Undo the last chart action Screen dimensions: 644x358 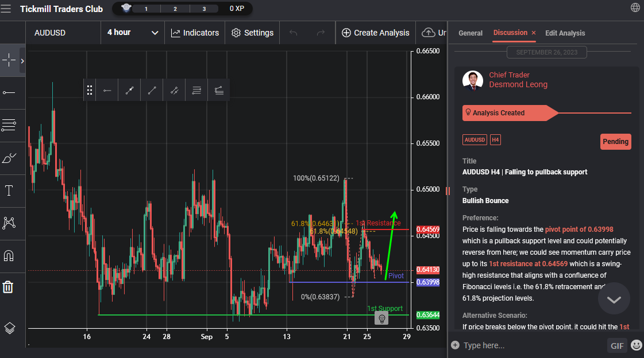coord(293,33)
